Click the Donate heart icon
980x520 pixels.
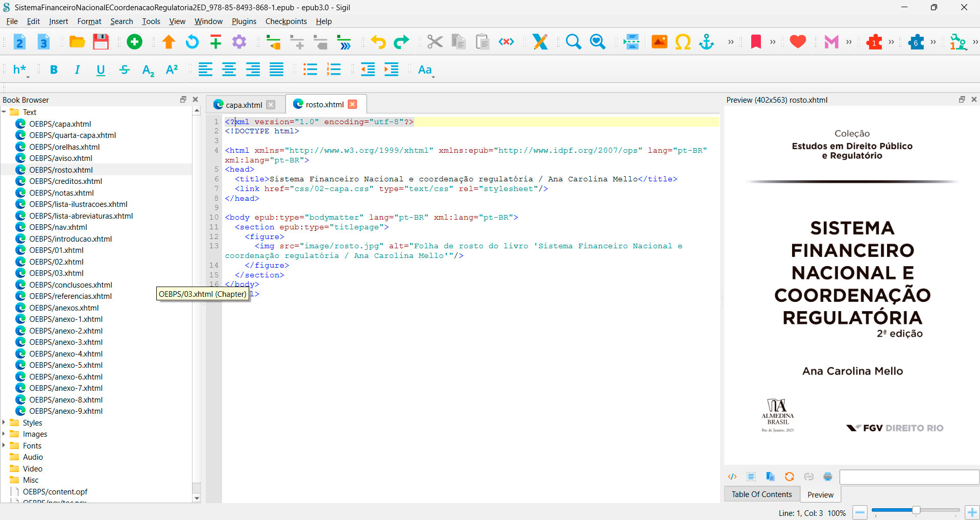pyautogui.click(x=797, y=42)
